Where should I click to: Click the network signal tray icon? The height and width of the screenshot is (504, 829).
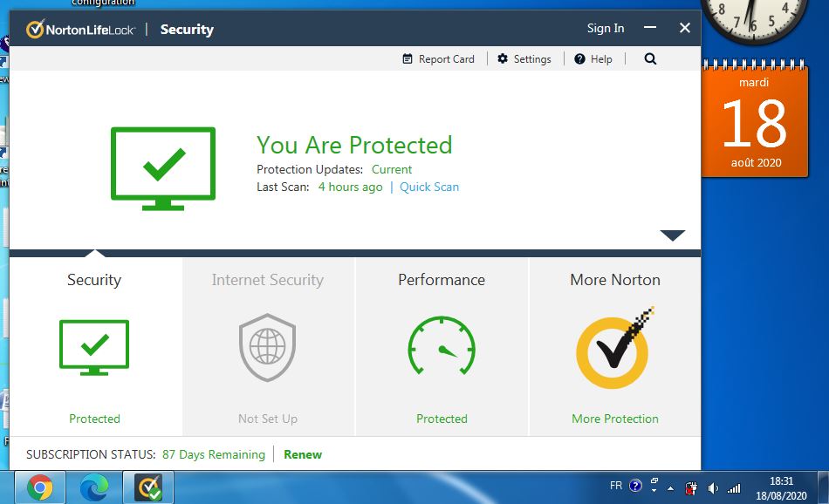tap(734, 488)
